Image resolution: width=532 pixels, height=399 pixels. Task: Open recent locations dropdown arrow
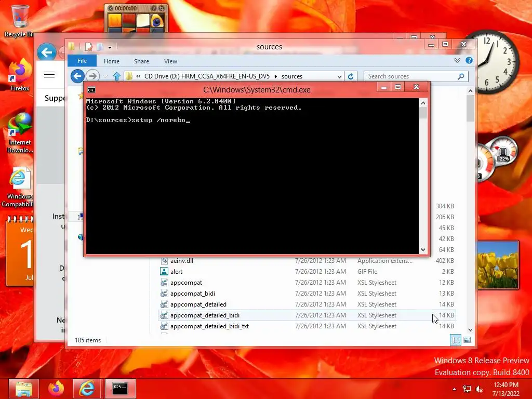click(x=105, y=76)
